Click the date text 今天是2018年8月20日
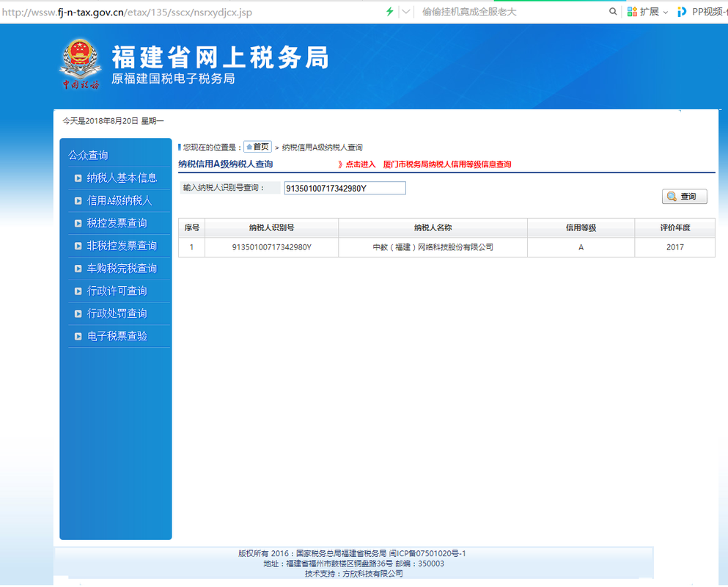 pos(100,121)
